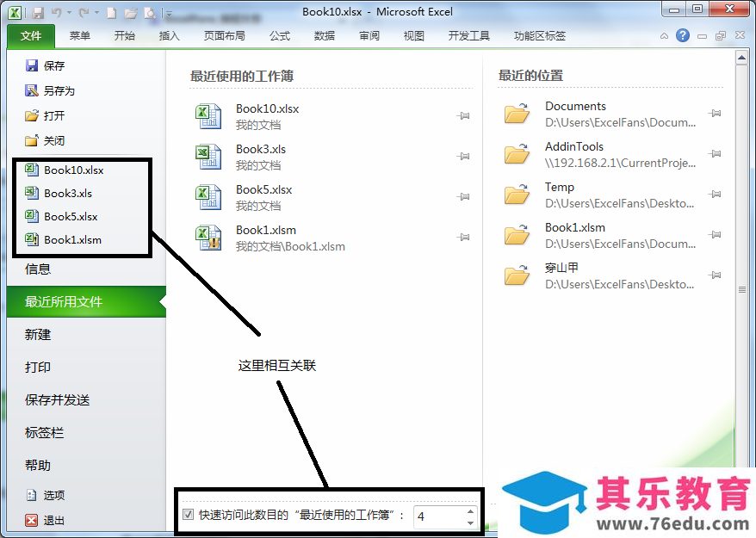Open 选项 settings in sidebar
The image size is (756, 538).
click(45, 495)
